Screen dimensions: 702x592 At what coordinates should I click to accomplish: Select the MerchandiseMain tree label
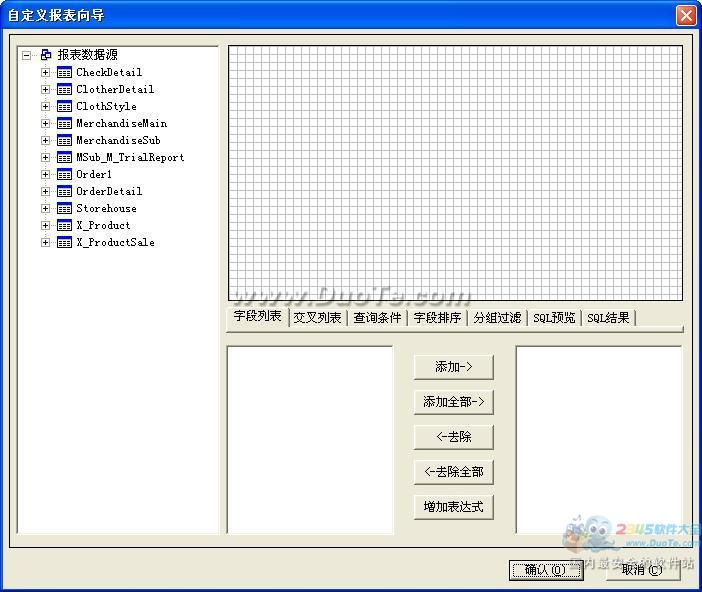(x=121, y=123)
